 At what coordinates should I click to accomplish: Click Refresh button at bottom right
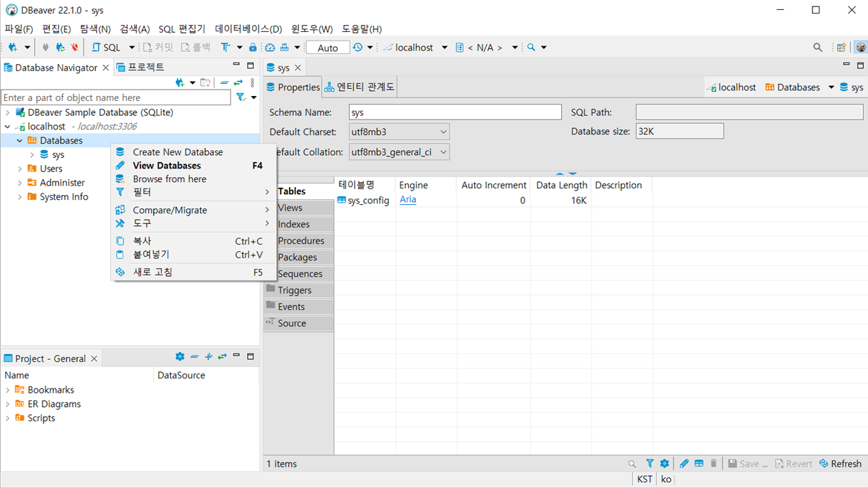click(840, 464)
